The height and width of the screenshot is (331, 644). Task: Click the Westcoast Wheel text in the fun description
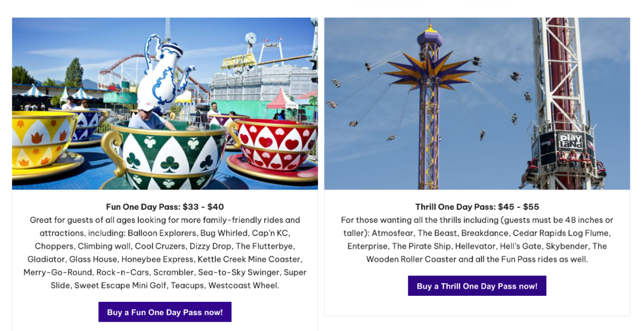pos(243,286)
